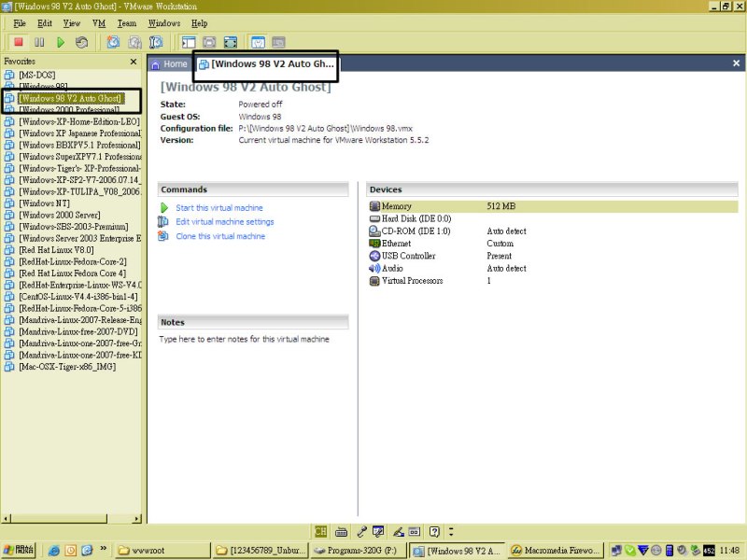
Task: Click the Favorites horizontal scrollbar left arrow
Action: coord(7,518)
